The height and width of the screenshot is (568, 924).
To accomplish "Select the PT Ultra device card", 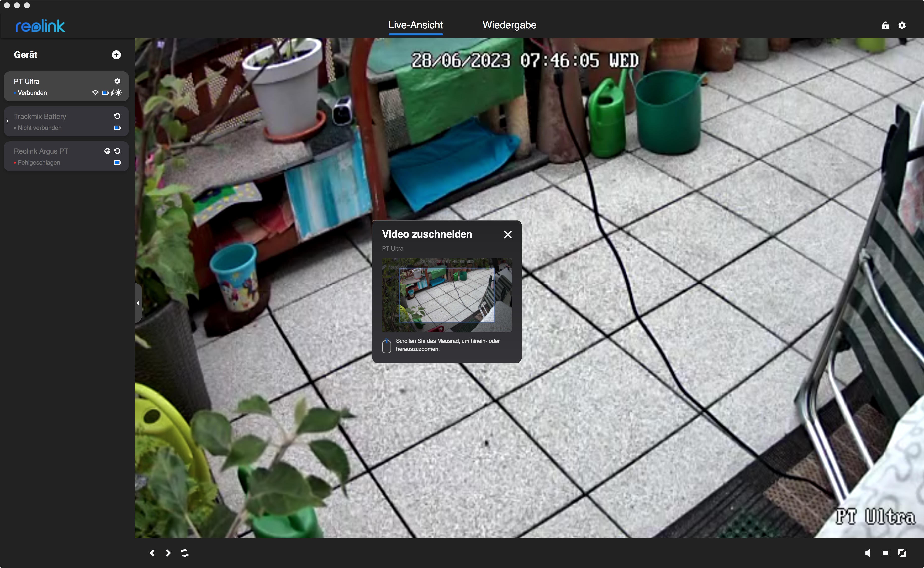I will click(56, 86).
